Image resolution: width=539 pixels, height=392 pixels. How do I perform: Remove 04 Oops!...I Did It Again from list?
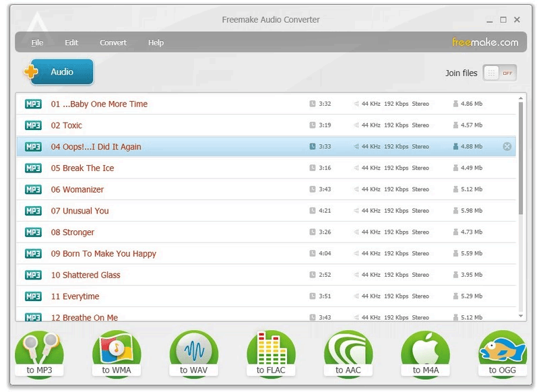coord(507,147)
